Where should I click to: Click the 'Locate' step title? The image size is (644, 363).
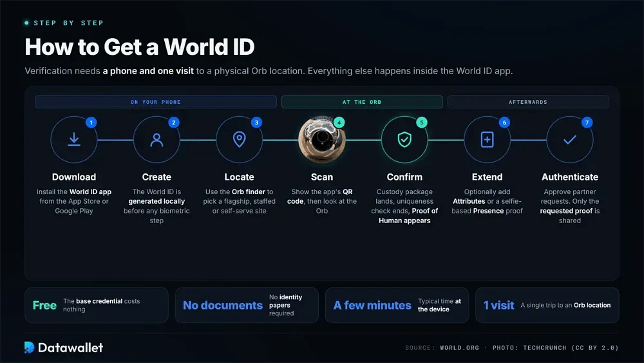(239, 177)
